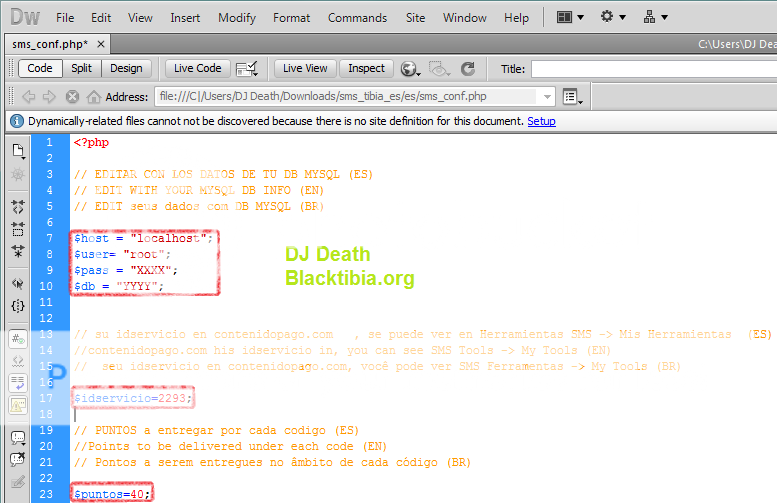Open the File menu
The width and height of the screenshot is (777, 503).
(65, 18)
